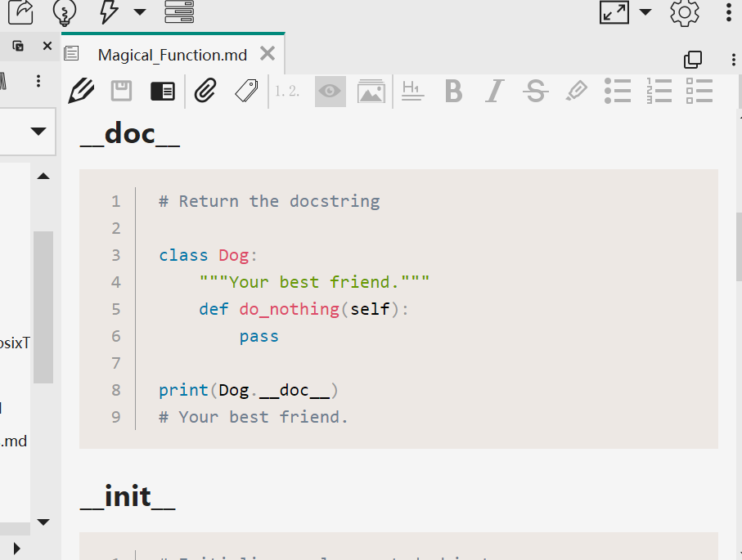Image resolution: width=742 pixels, height=560 pixels.
Task: Open the tags icon
Action: (x=246, y=91)
